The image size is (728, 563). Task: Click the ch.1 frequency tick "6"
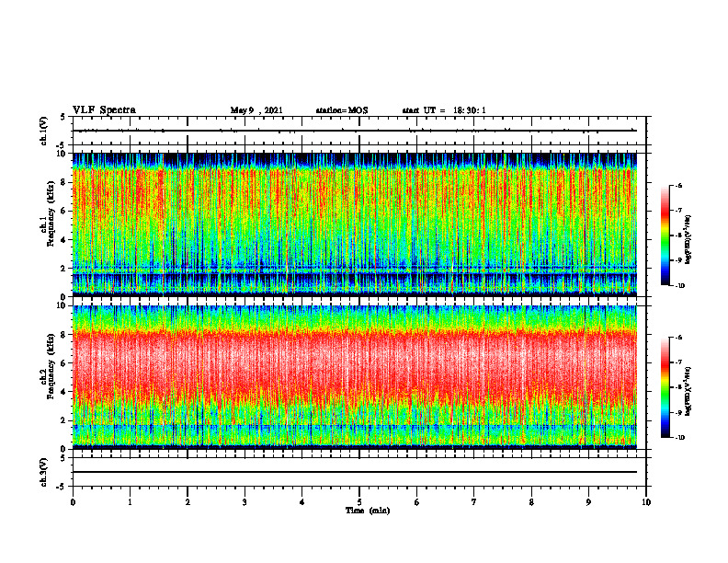(x=63, y=212)
